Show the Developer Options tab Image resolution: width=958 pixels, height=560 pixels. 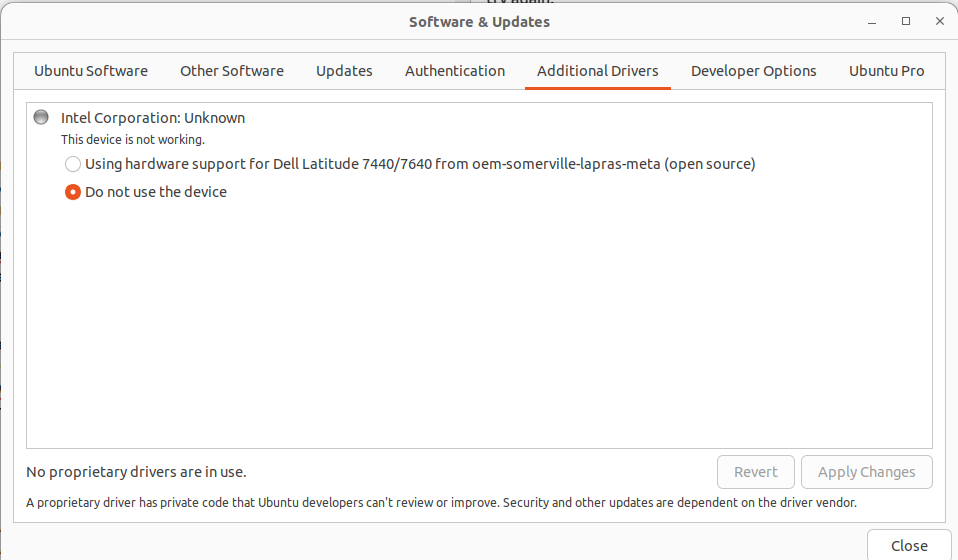754,71
